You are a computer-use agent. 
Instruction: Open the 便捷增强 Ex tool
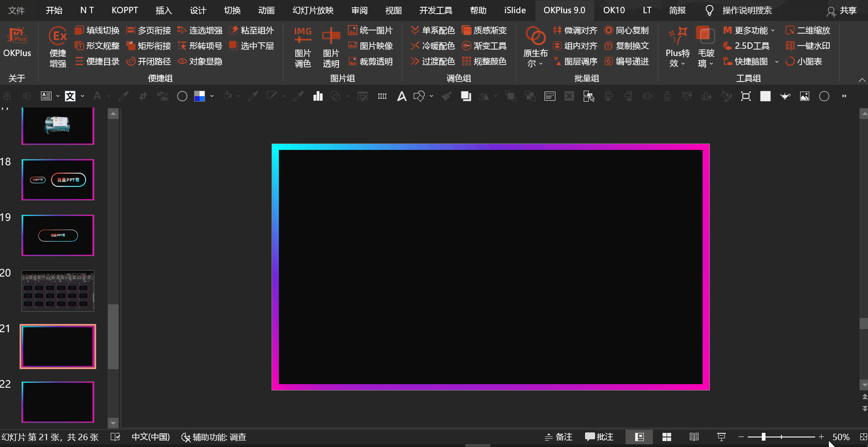[58, 47]
